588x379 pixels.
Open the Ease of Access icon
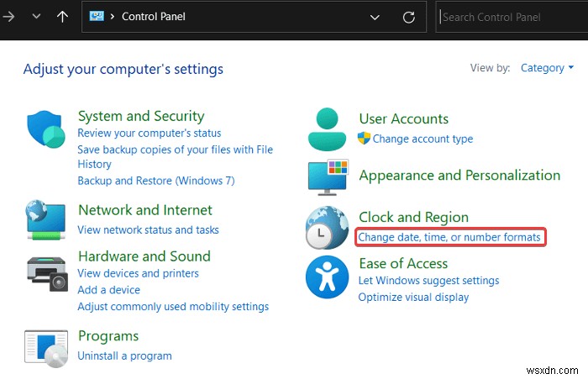click(x=327, y=276)
